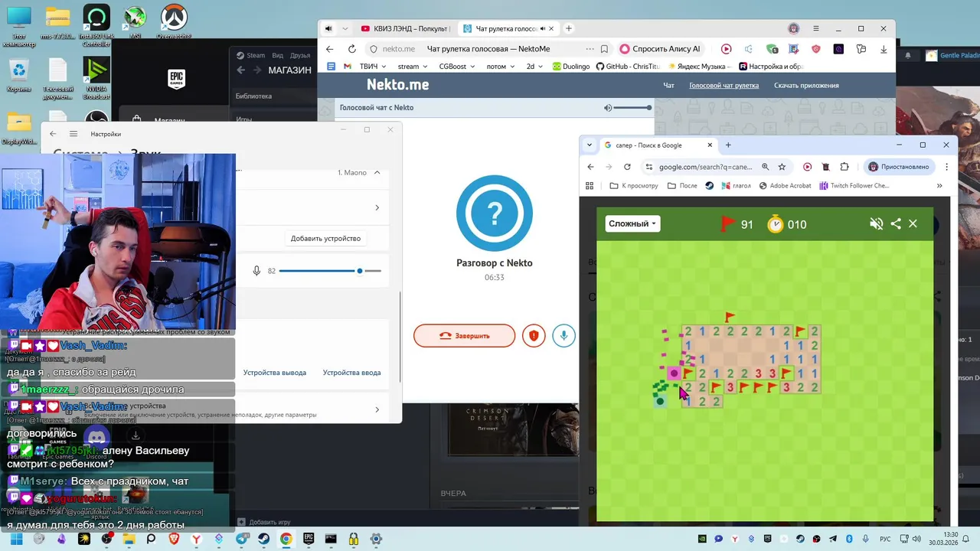This screenshot has height=551, width=980.
Task: Open the Gmail bookmark icon
Action: tap(347, 67)
